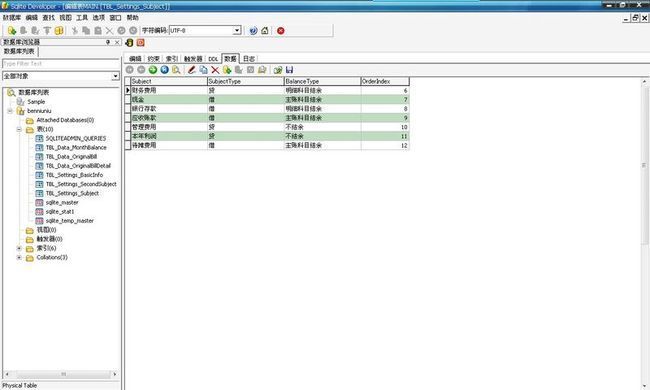
Task: Pin the database browser panel
Action: (108, 42)
